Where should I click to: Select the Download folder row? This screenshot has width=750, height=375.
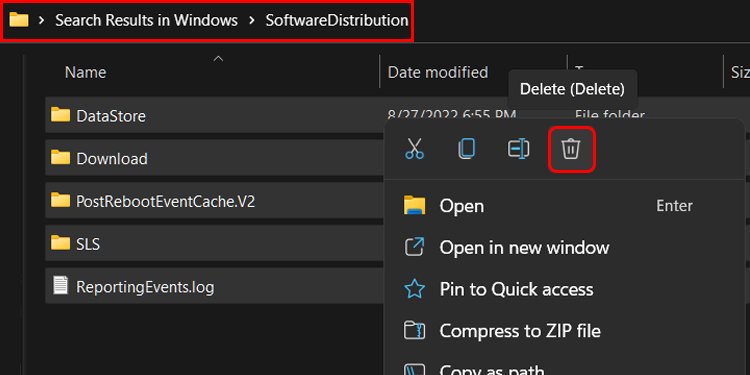point(215,158)
